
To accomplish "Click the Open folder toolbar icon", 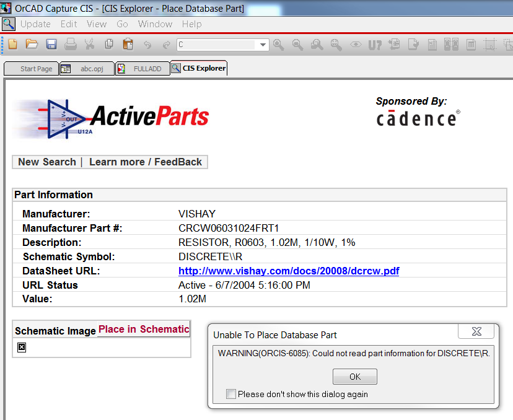I will click(32, 45).
